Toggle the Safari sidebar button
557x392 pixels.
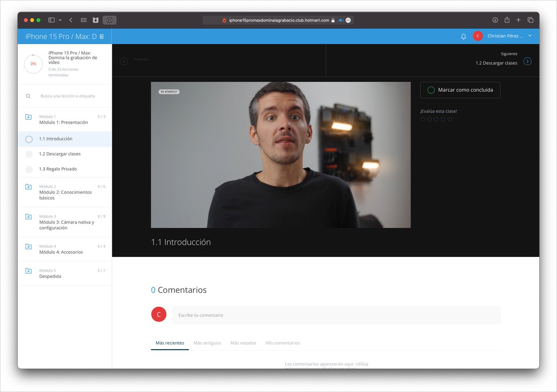51,20
